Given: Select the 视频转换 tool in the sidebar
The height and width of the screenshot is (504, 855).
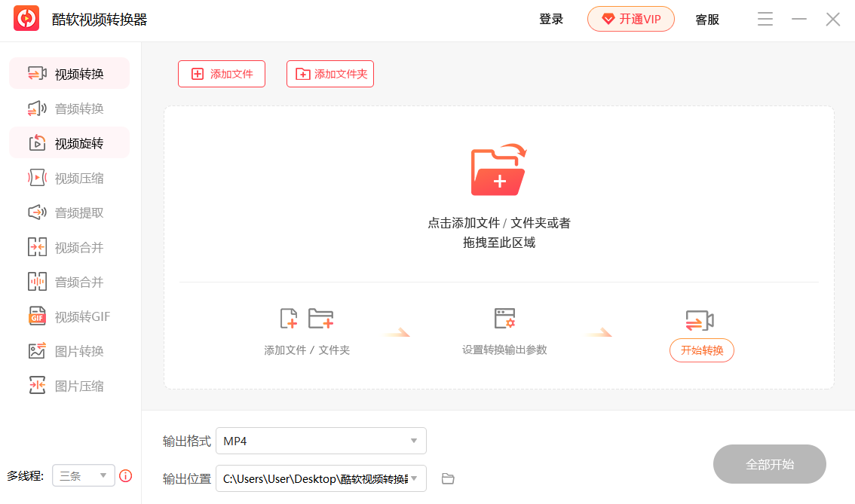Looking at the screenshot, I should (69, 73).
